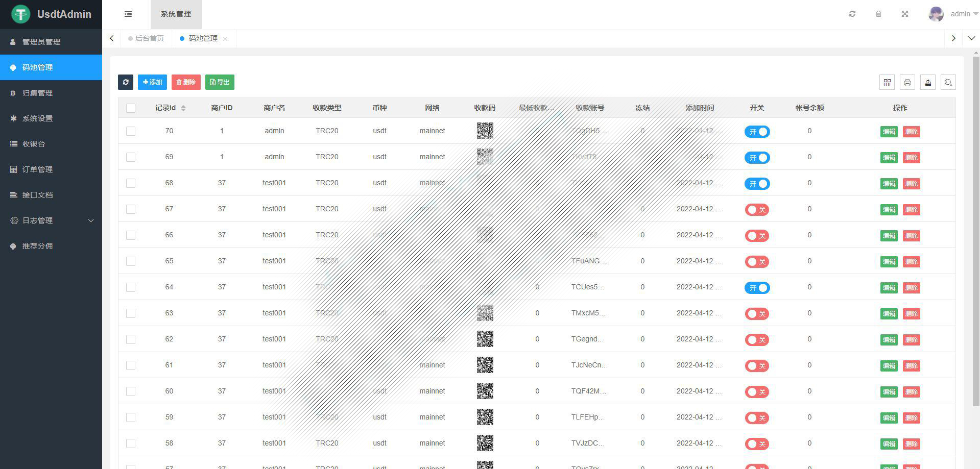Open column filter grid icon
The image size is (980, 469).
(x=887, y=82)
